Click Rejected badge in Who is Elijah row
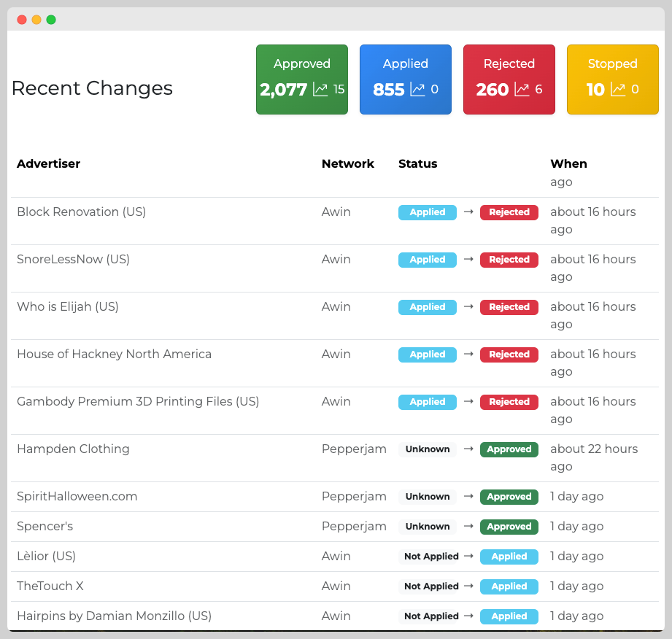 click(x=509, y=307)
